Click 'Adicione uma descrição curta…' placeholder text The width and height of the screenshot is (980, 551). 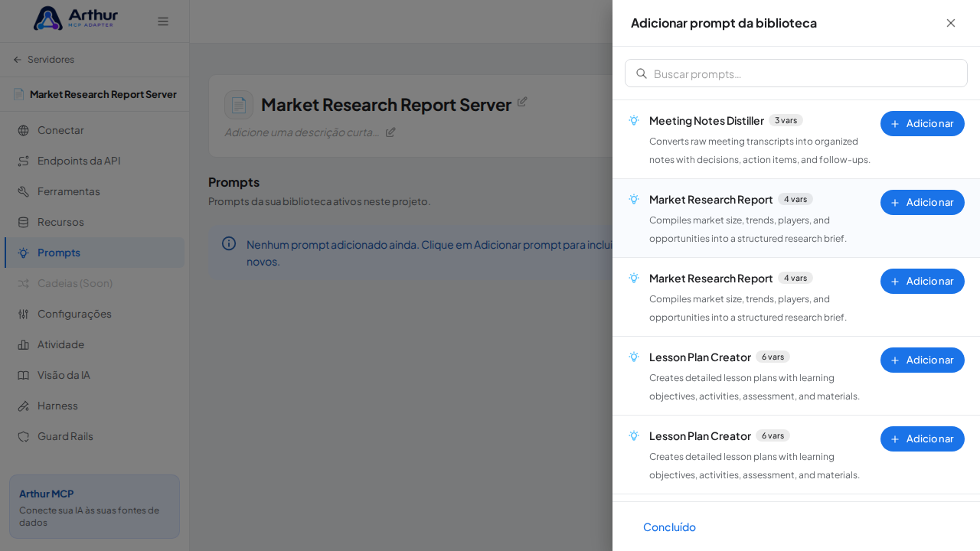[x=302, y=132]
